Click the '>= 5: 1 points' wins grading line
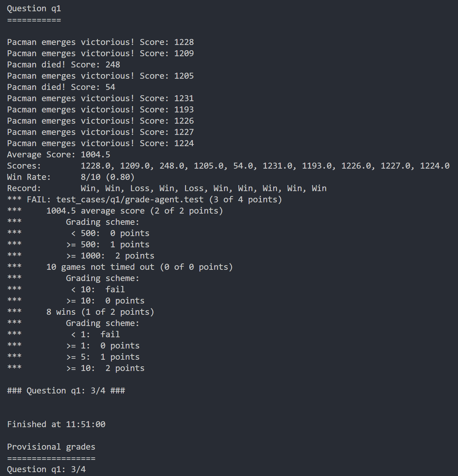 (103, 357)
